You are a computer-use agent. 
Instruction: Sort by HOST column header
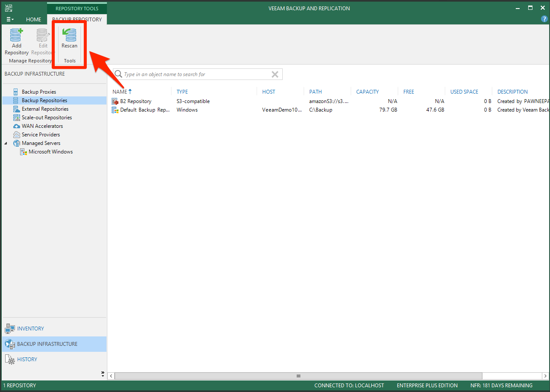(269, 91)
